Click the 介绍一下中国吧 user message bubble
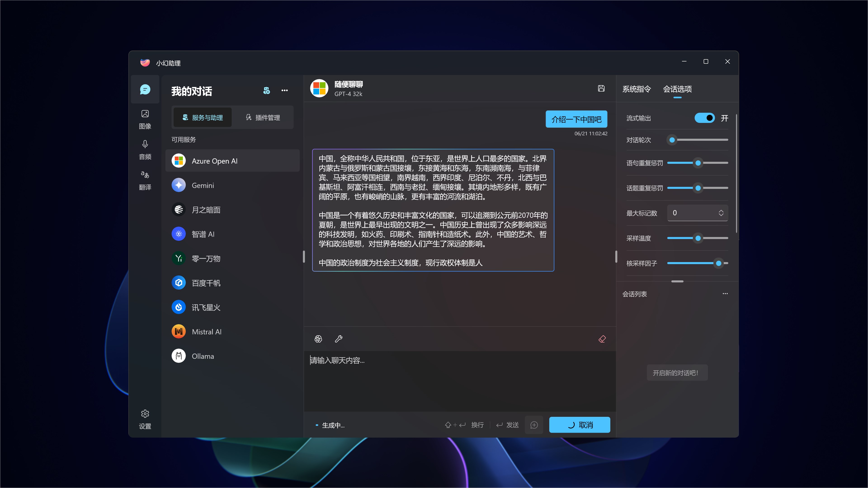Viewport: 868px width, 488px height. (576, 119)
